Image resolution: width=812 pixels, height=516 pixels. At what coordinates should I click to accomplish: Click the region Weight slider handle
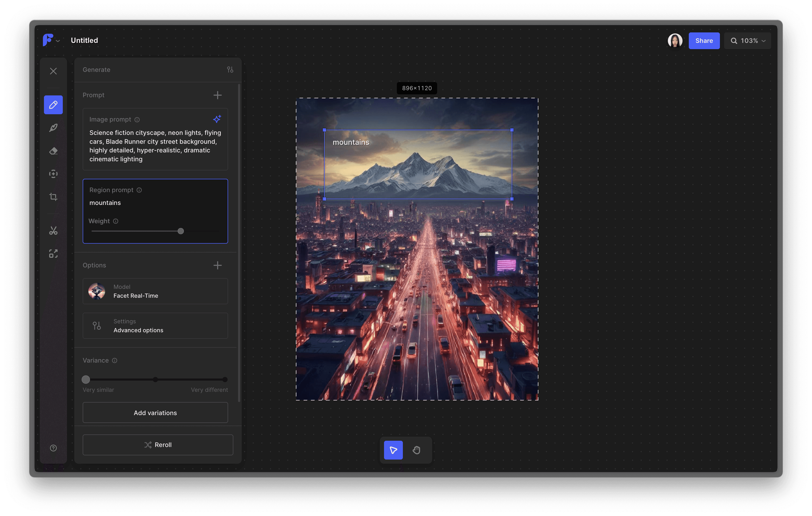click(x=181, y=231)
